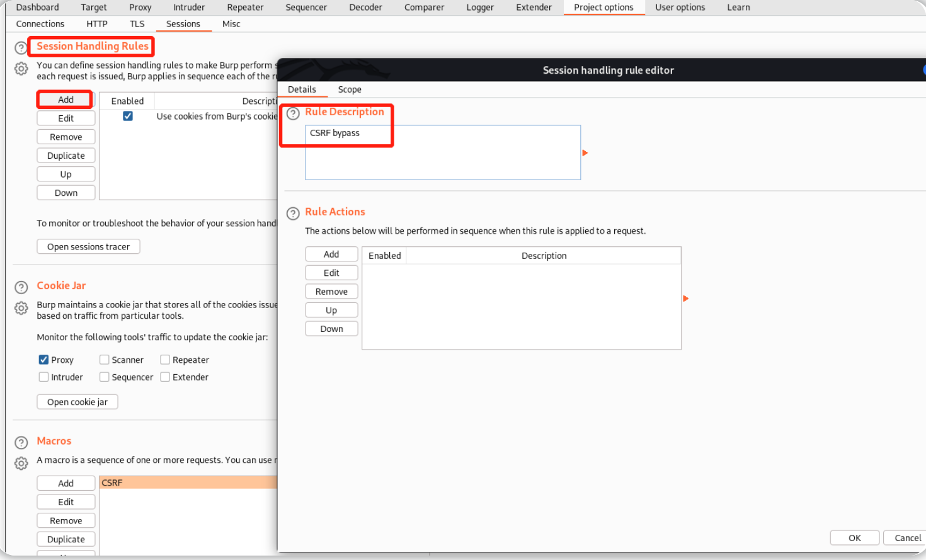Remove rule action in editor
Viewport: 926px width, 560px height.
[x=331, y=292]
